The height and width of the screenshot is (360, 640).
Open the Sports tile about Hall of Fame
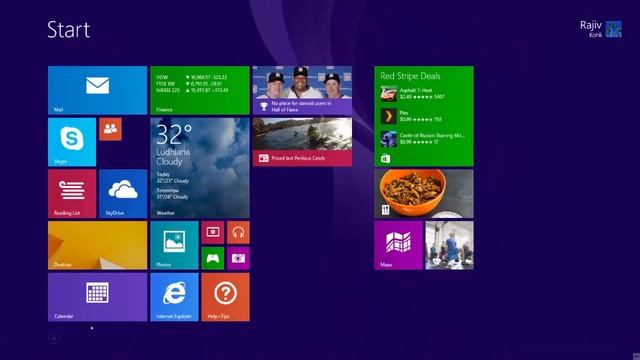point(302,90)
